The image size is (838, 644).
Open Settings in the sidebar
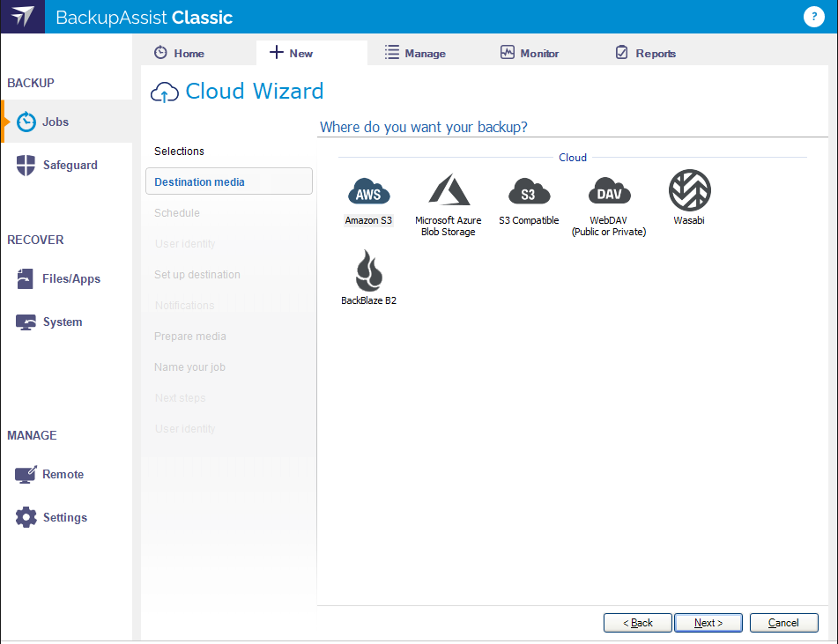66,517
